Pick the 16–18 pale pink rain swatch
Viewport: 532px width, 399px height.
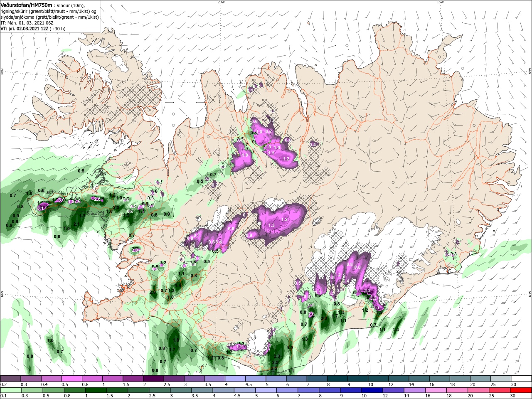coord(436,390)
